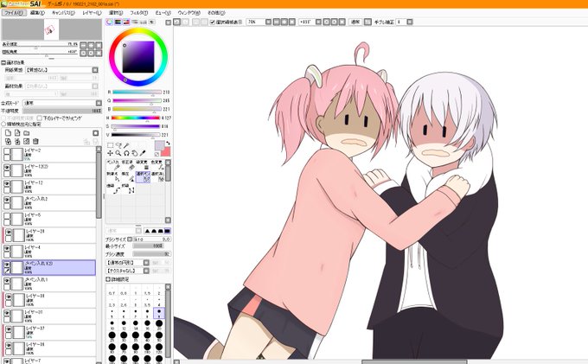Image resolution: width=588 pixels, height=364 pixels.
Task: Flip the canvas view horizontally
Action: [367, 22]
